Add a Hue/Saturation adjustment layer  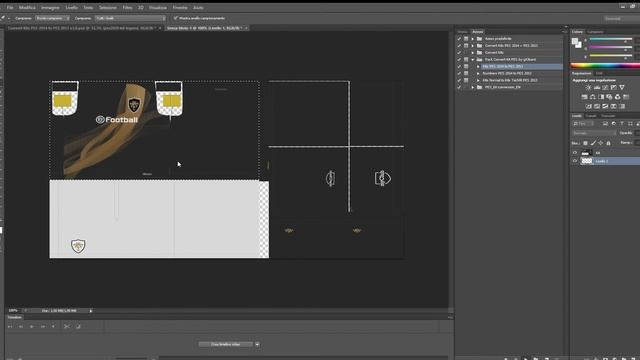[584, 97]
